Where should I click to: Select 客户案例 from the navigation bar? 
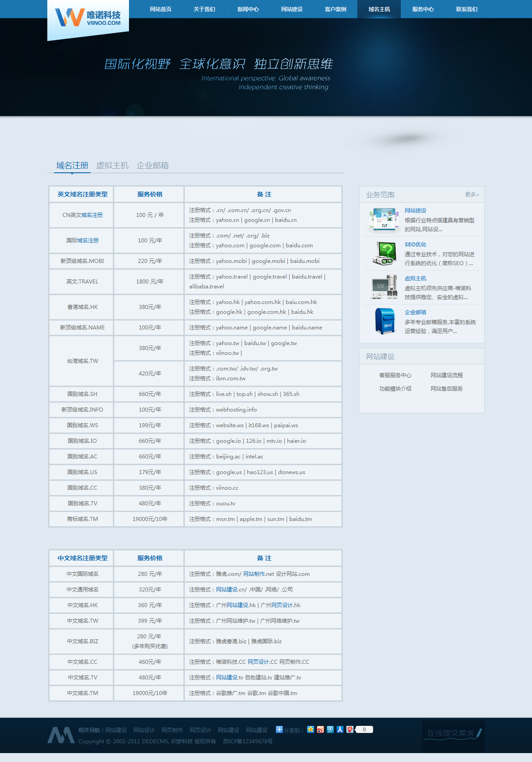pos(336,9)
